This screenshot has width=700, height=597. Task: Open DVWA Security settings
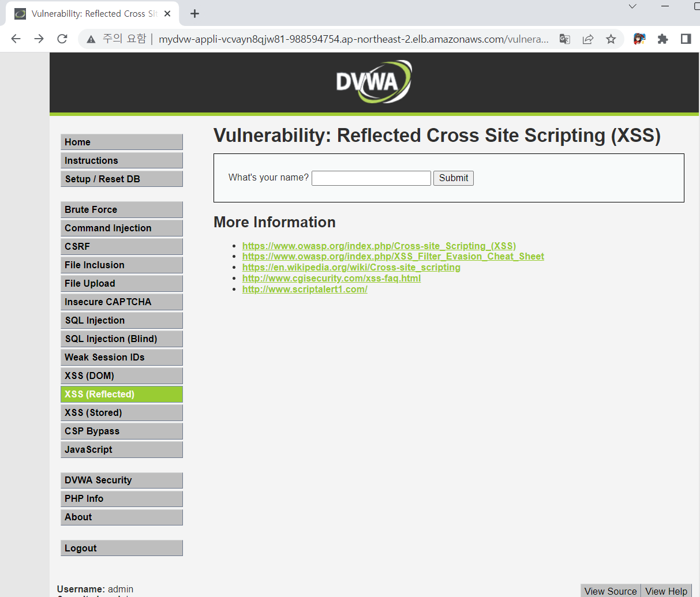122,480
